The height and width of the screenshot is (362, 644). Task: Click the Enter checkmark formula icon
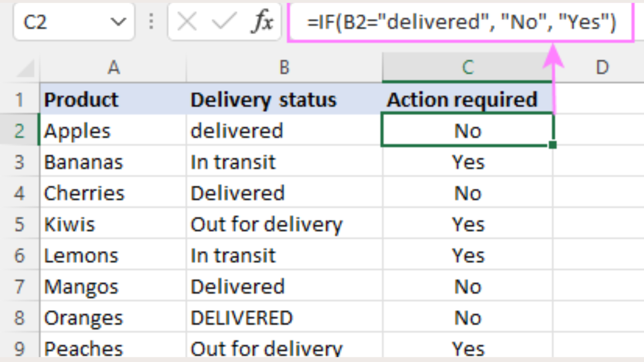224,22
